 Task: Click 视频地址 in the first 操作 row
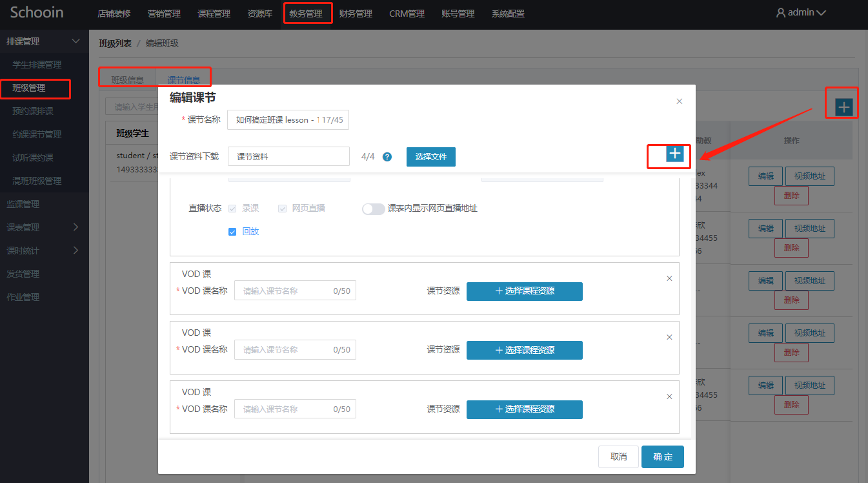point(810,176)
